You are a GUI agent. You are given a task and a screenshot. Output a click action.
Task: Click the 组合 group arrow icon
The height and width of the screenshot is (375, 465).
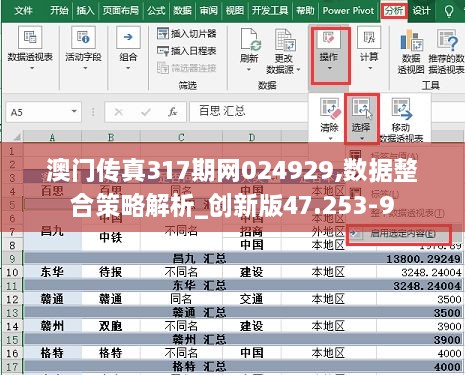pos(128,37)
